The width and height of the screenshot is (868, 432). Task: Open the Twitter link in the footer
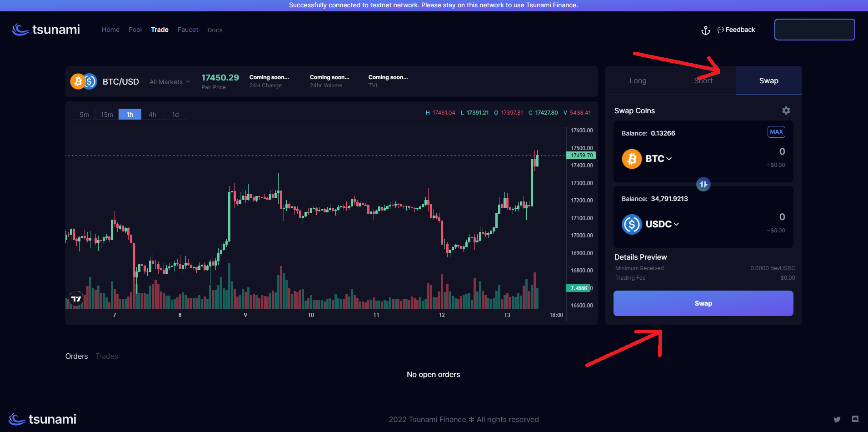coord(837,419)
